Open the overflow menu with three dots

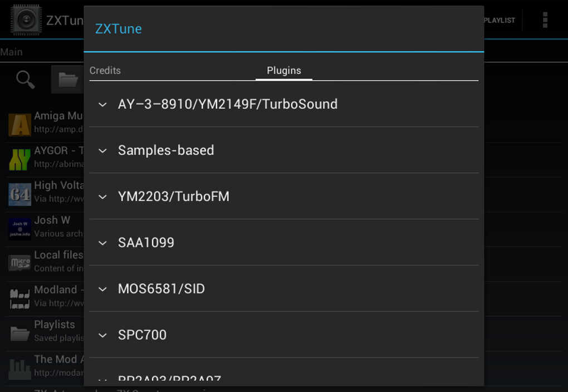pyautogui.click(x=544, y=20)
